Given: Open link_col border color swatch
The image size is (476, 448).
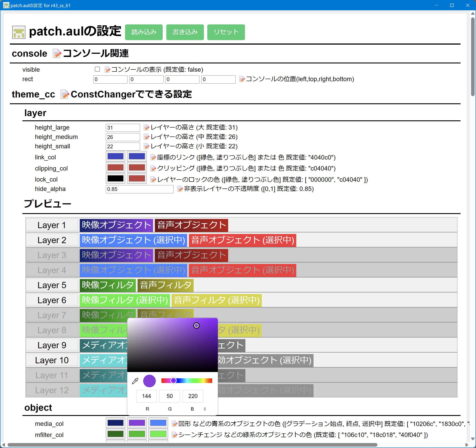Looking at the screenshot, I should 115,157.
